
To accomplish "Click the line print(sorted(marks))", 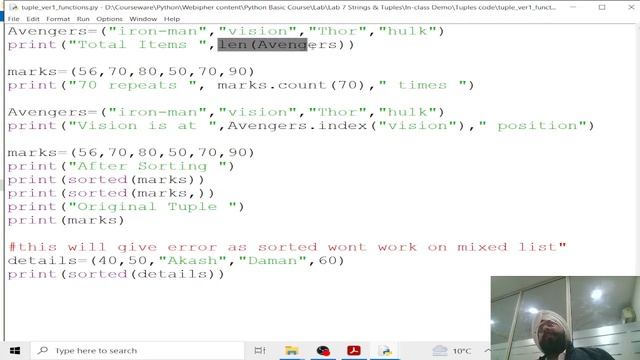I will pos(106,180).
